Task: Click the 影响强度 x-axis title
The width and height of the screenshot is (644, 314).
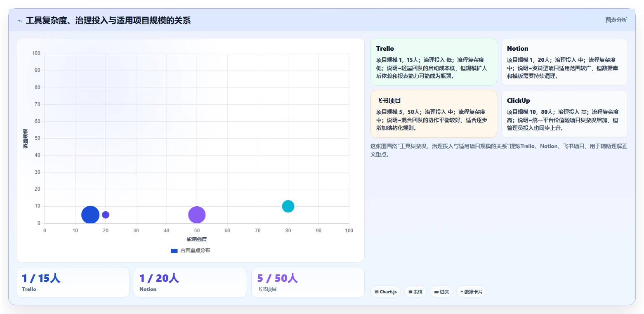Action: (197, 239)
